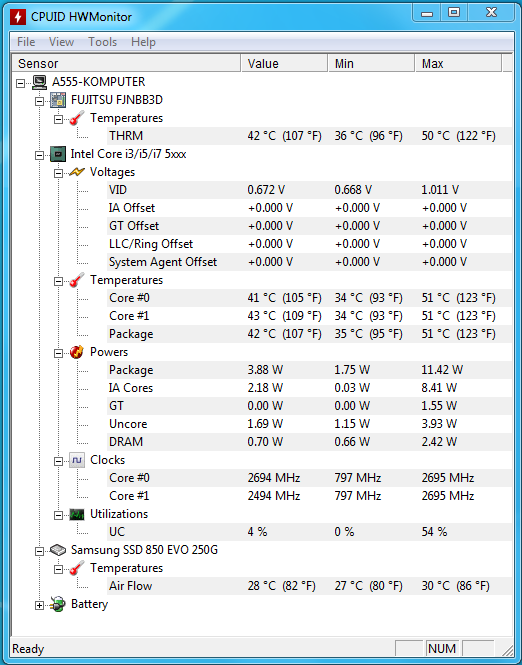Click the Battery icon
Viewport: 522px width, 665px height.
(58, 604)
